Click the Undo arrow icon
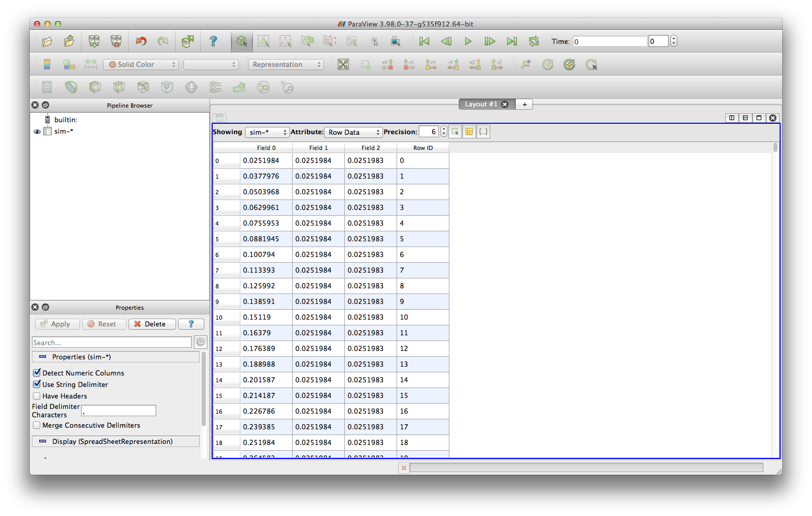The width and height of the screenshot is (812, 516). point(141,41)
